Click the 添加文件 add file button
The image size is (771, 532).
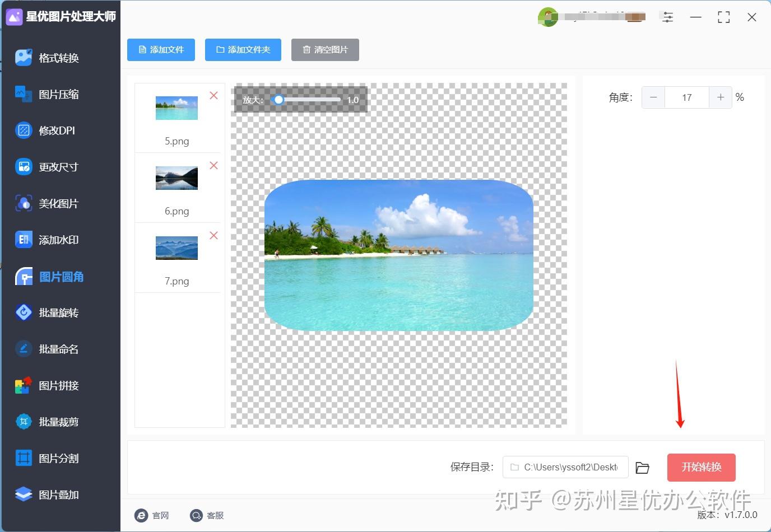[x=161, y=50]
